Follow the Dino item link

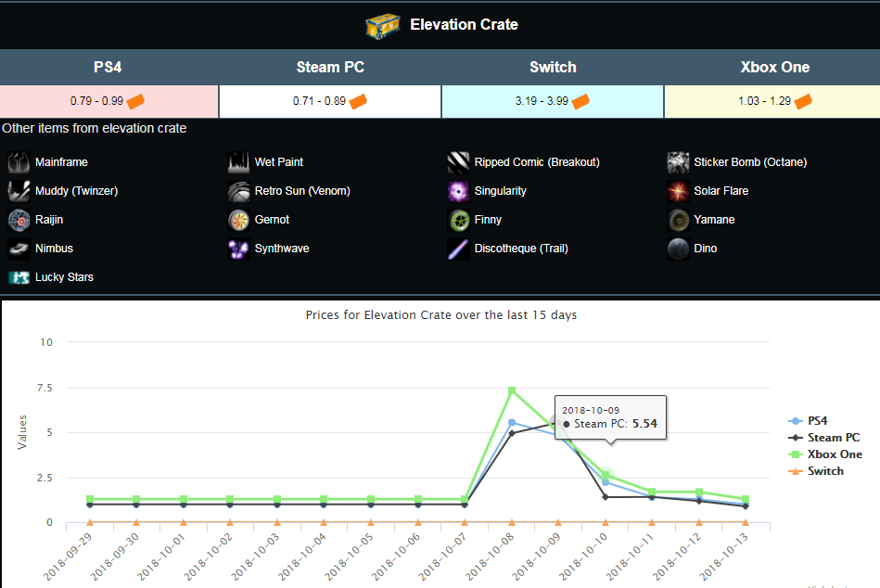click(706, 249)
